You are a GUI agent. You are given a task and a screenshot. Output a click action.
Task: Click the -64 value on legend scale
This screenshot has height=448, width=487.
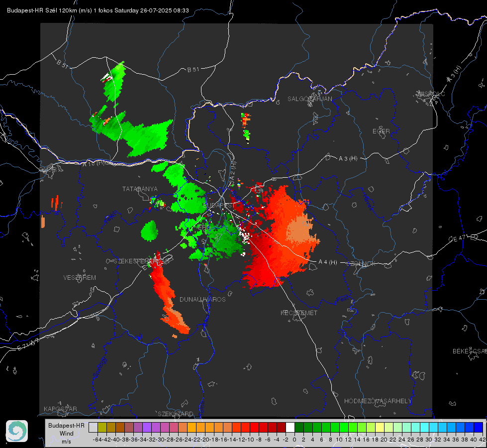point(97,440)
